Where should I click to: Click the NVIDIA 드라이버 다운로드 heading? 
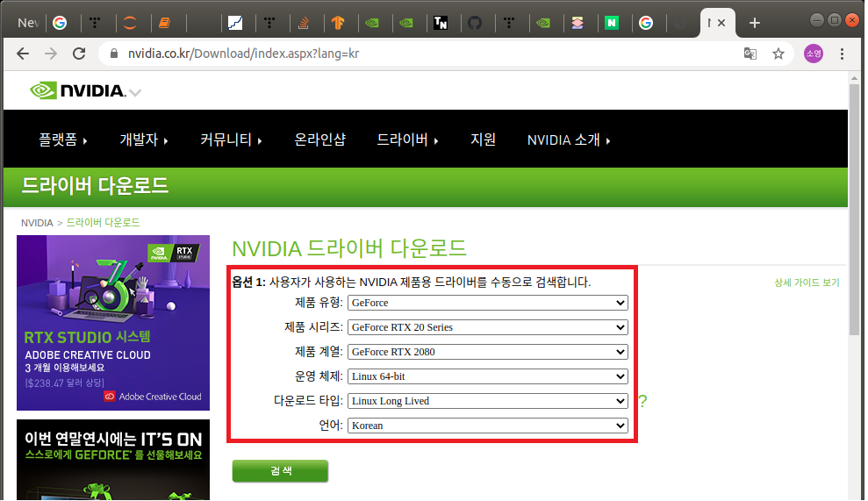tap(349, 248)
